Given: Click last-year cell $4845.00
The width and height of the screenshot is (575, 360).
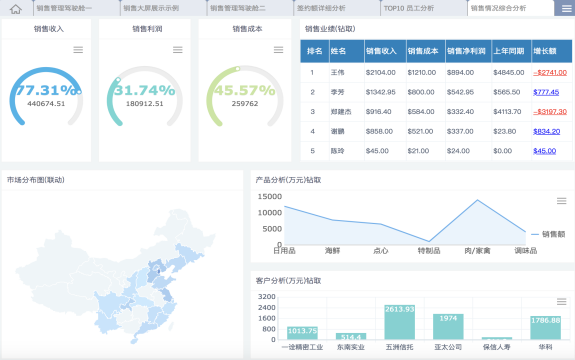Looking at the screenshot, I should pyautogui.click(x=509, y=73).
